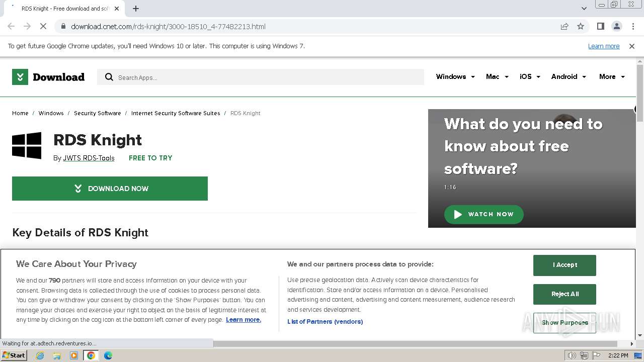Viewport: 644px width, 362px height.
Task: Dismiss the Chrome update notification bar
Action: point(632,46)
